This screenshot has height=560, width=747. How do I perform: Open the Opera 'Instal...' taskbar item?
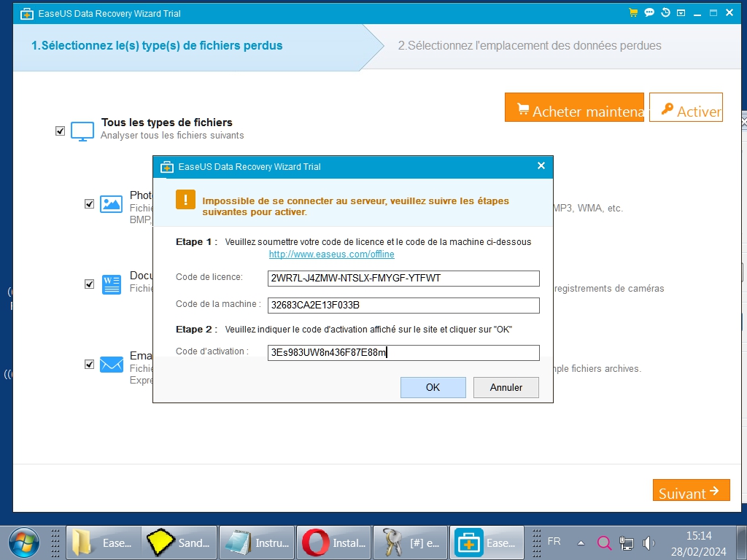point(334,542)
